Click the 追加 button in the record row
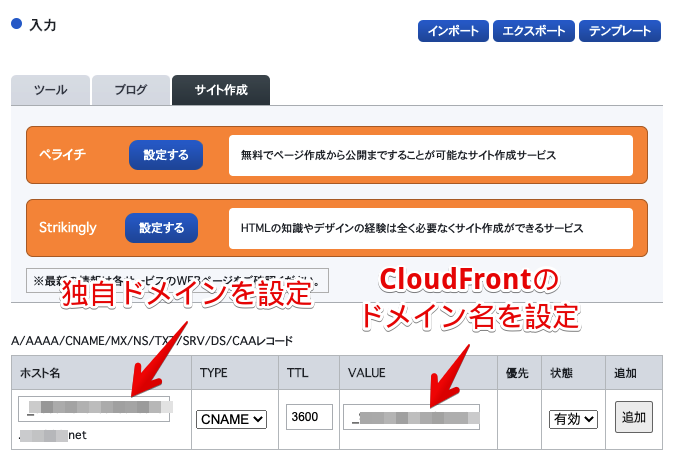This screenshot has width=689, height=471. tap(634, 417)
